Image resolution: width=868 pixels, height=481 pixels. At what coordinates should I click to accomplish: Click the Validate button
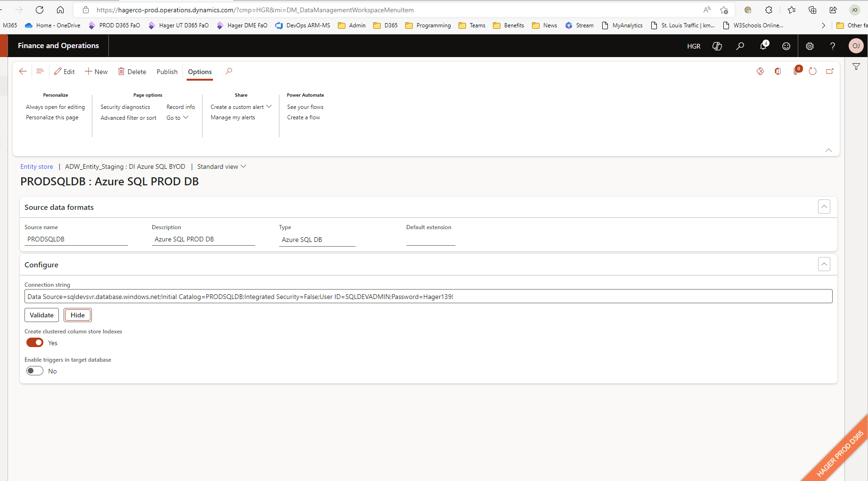(41, 315)
